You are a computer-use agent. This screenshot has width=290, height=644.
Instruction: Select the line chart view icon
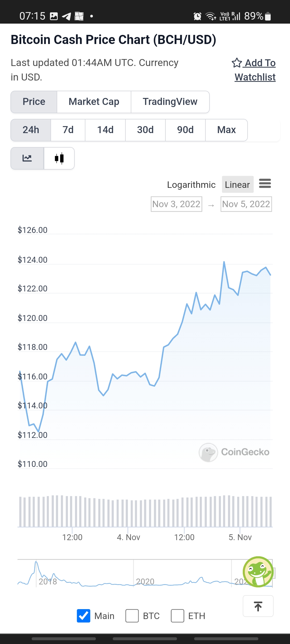(27, 158)
